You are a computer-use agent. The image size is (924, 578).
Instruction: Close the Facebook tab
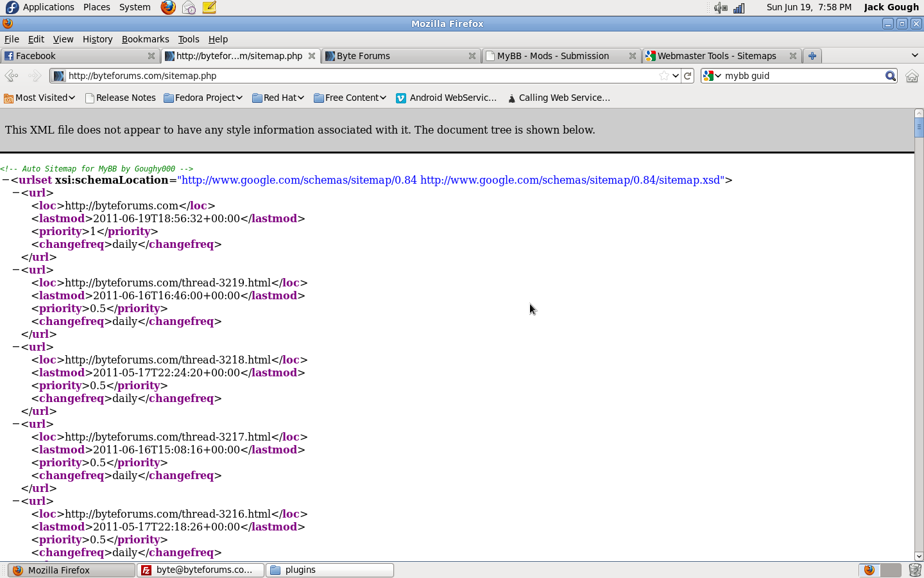[151, 56]
